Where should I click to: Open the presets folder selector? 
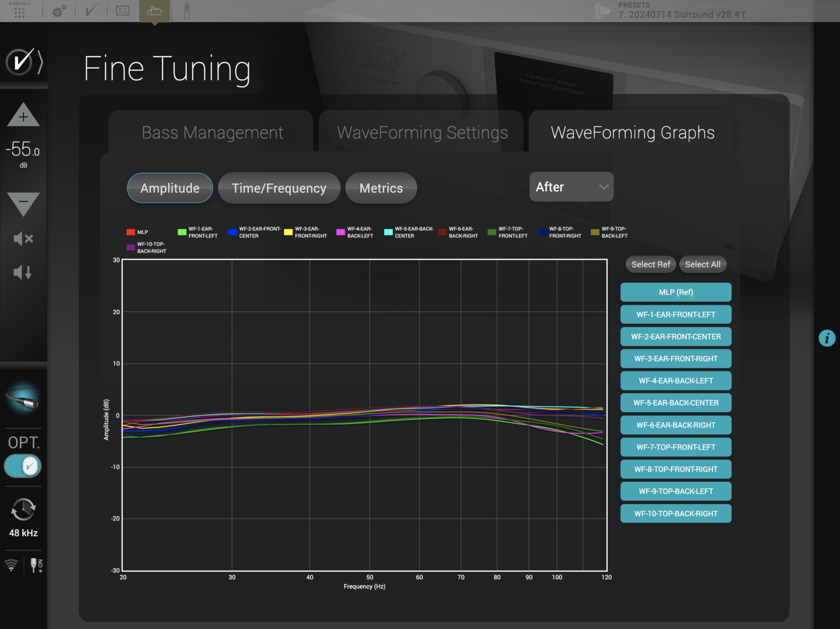coord(604,11)
